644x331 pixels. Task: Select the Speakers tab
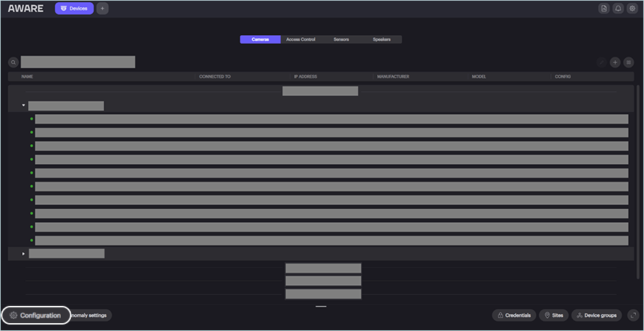(381, 39)
